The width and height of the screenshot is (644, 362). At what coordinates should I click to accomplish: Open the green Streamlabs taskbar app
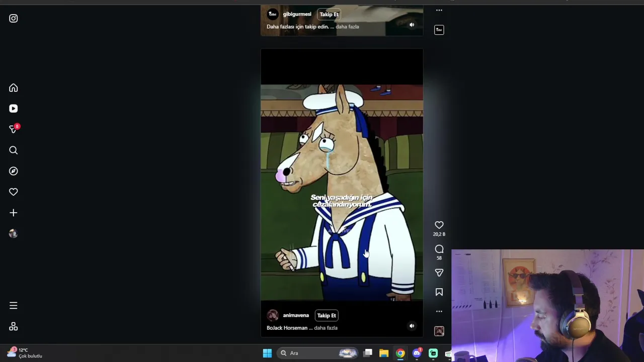click(x=433, y=353)
